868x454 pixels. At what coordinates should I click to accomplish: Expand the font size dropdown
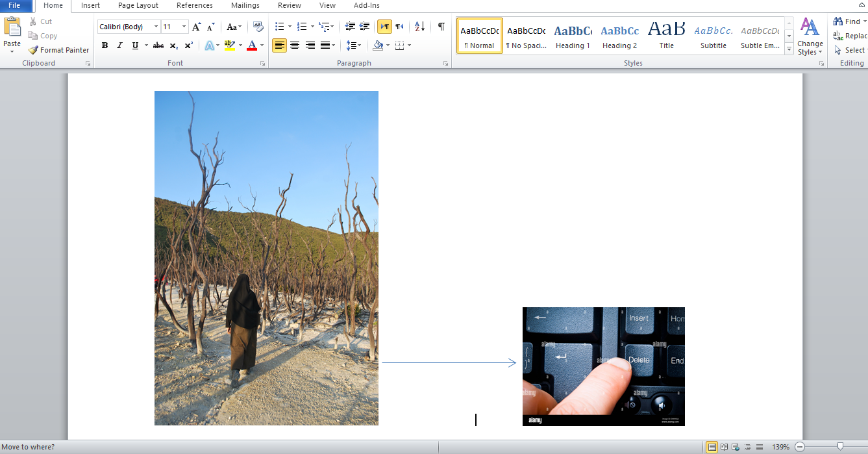[x=184, y=27]
